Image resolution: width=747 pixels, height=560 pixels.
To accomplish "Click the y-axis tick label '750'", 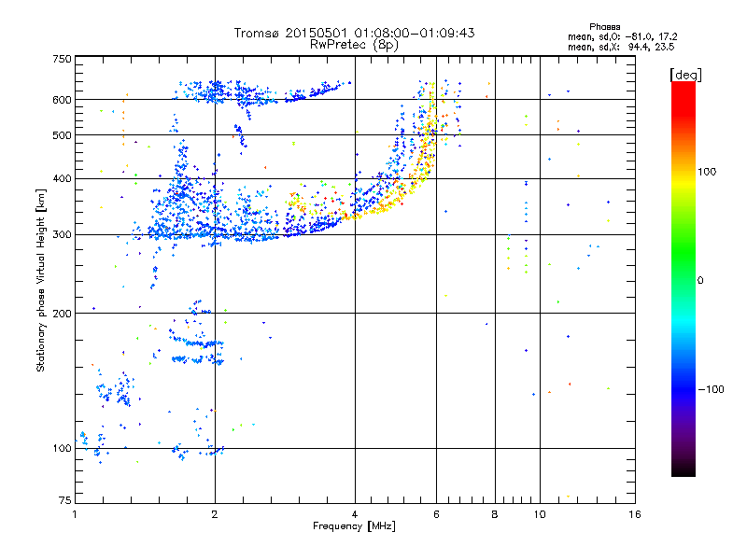I will pos(62,59).
